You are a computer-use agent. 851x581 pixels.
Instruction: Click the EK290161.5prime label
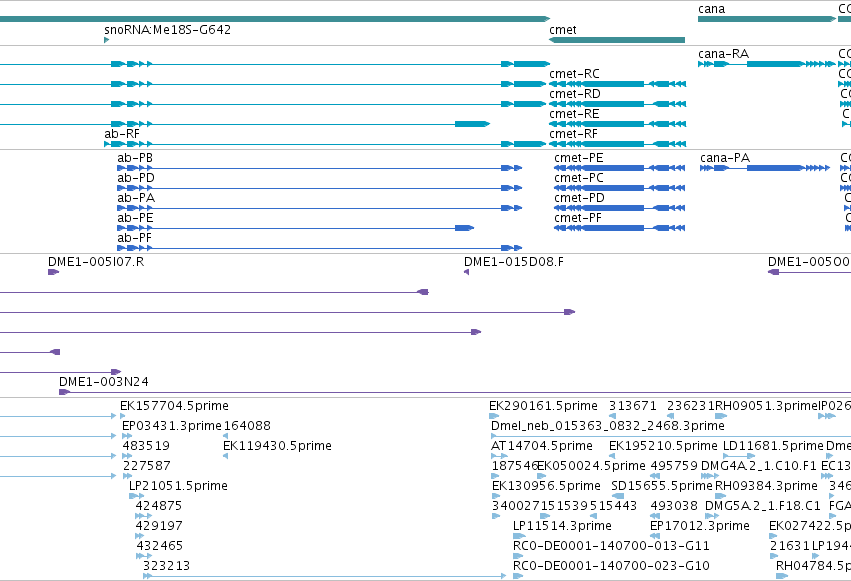click(x=543, y=405)
